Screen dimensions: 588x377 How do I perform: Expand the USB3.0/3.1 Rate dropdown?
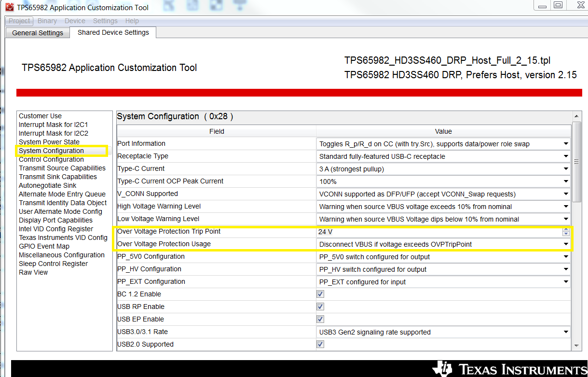pyautogui.click(x=566, y=332)
